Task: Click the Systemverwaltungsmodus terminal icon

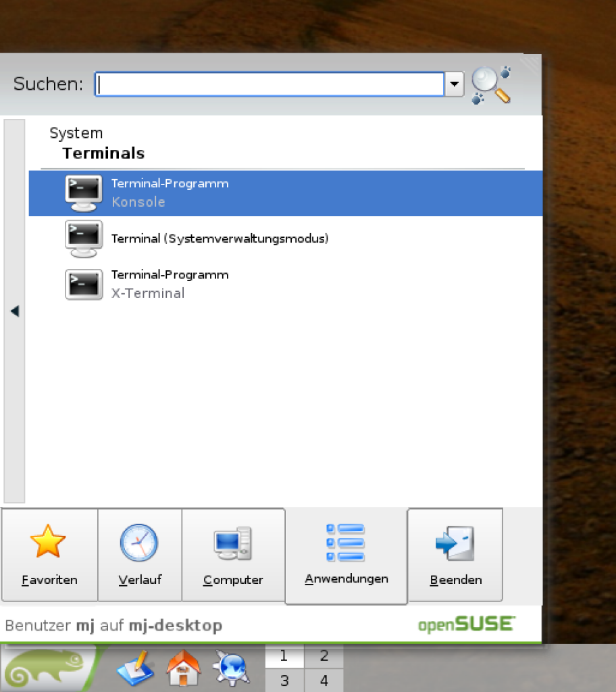Action: click(83, 239)
